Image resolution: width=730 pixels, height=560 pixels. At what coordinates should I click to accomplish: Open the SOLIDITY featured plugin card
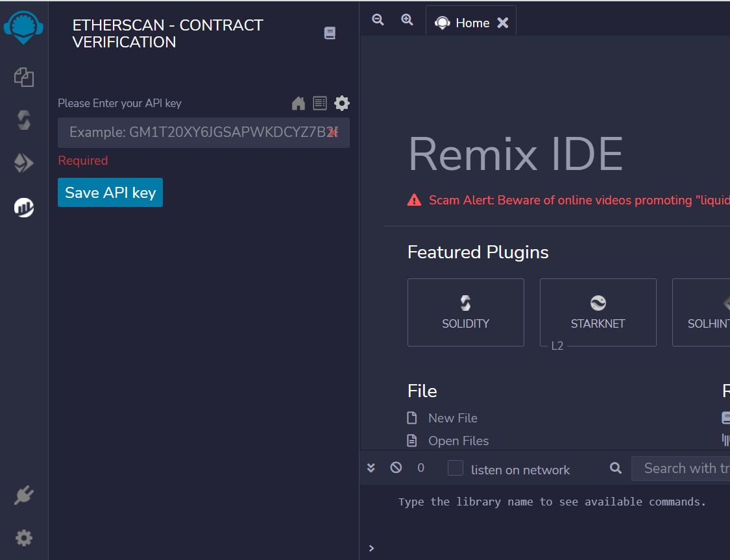(x=465, y=312)
